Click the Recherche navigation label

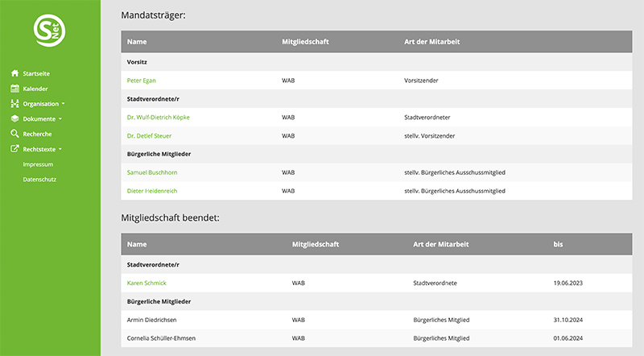point(38,134)
